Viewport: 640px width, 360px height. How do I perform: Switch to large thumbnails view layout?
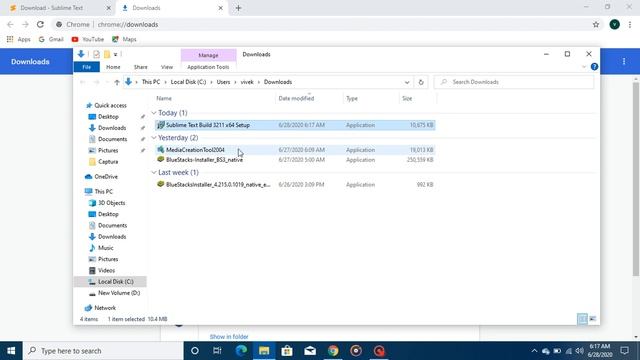593,319
